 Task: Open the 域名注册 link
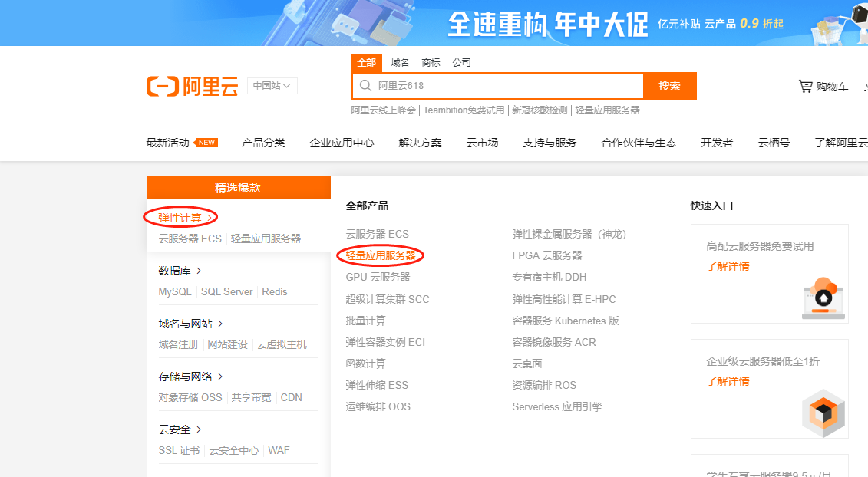[x=178, y=345]
